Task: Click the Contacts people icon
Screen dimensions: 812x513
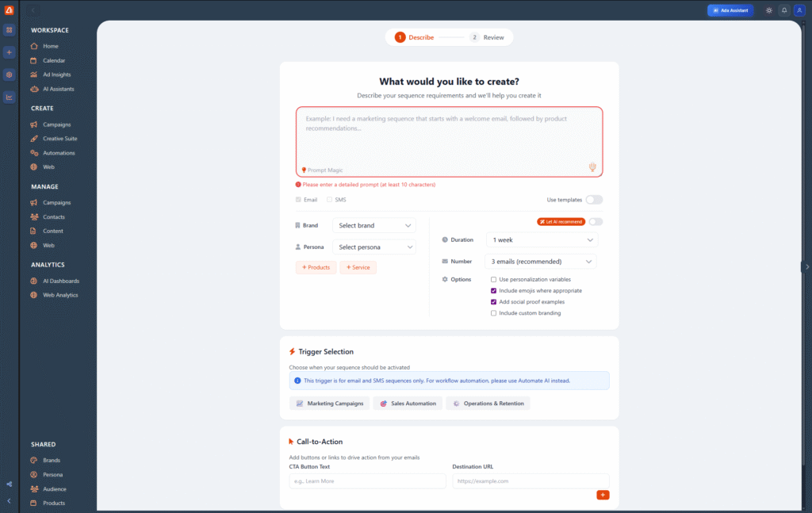Action: pyautogui.click(x=34, y=217)
